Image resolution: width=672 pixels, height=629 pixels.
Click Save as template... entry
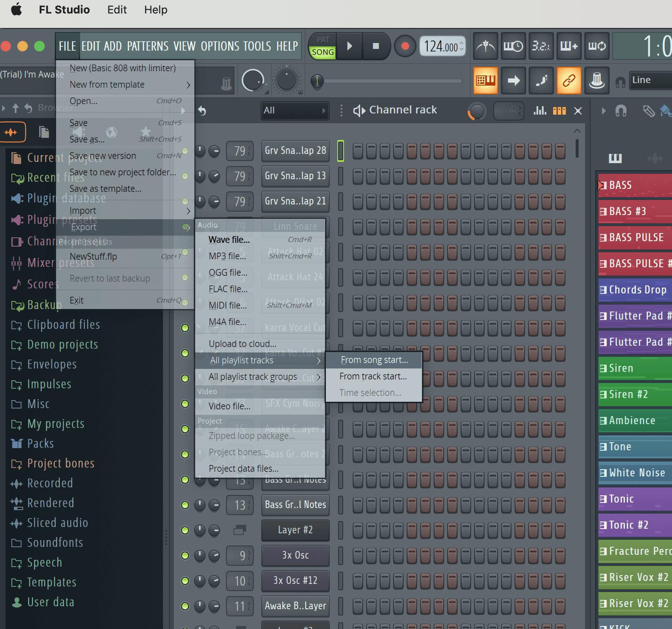tap(125, 189)
